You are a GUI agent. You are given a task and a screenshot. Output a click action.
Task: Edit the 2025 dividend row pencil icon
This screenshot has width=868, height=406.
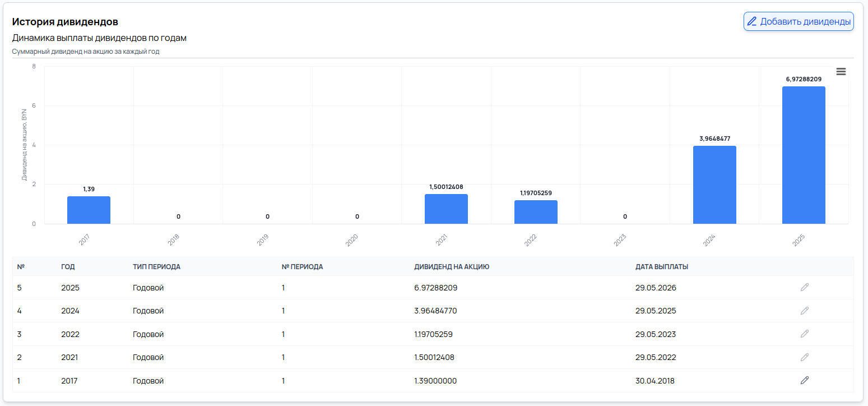click(x=805, y=287)
